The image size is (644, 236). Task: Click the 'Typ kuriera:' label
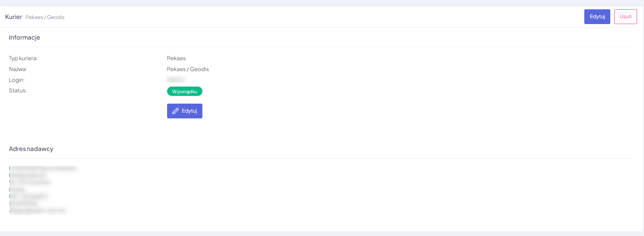[x=23, y=58]
